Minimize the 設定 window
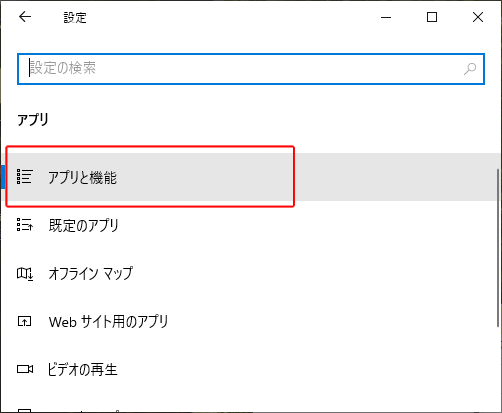The image size is (502, 413). pos(386,17)
